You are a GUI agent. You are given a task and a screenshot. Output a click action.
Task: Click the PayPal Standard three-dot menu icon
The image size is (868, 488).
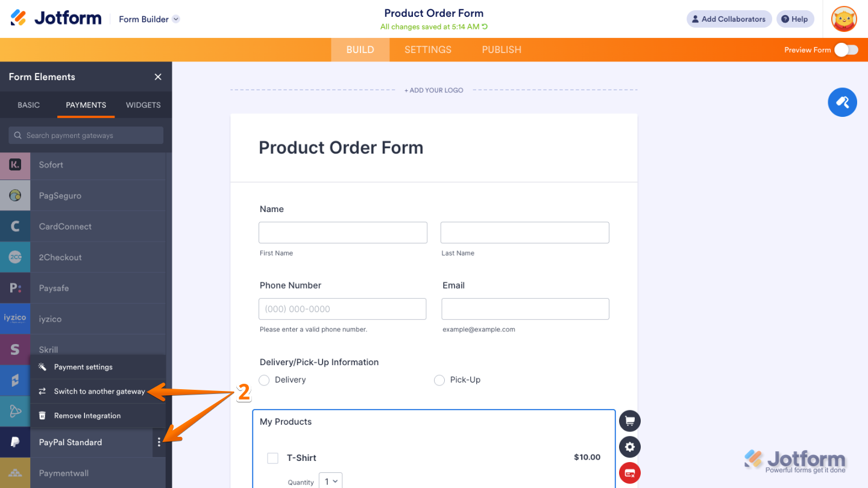tap(159, 442)
